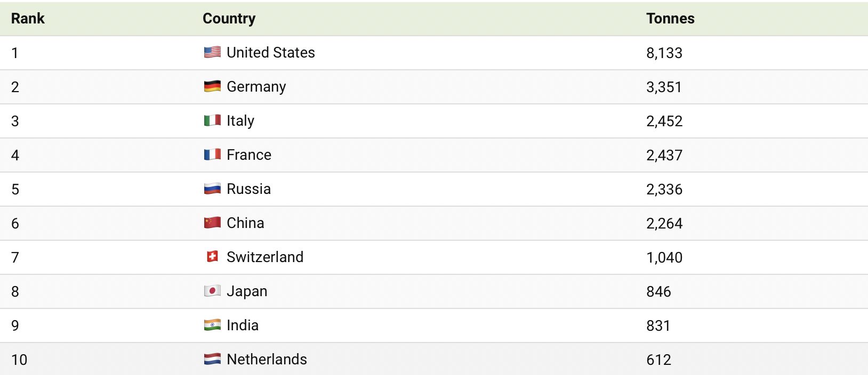Click the China flag icon
This screenshot has width=868, height=375.
[x=212, y=223]
